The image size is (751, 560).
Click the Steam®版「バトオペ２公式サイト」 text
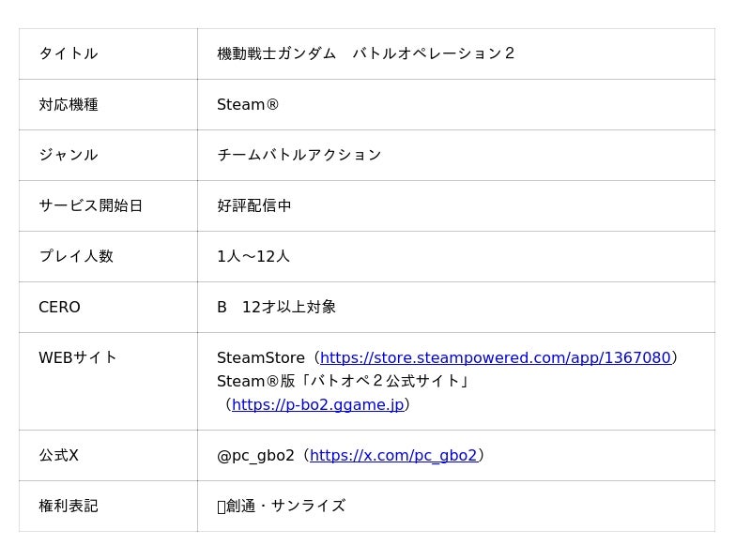(x=343, y=381)
